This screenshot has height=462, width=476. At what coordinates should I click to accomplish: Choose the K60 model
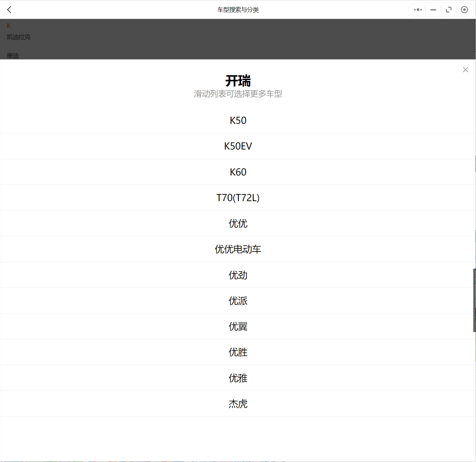(238, 172)
